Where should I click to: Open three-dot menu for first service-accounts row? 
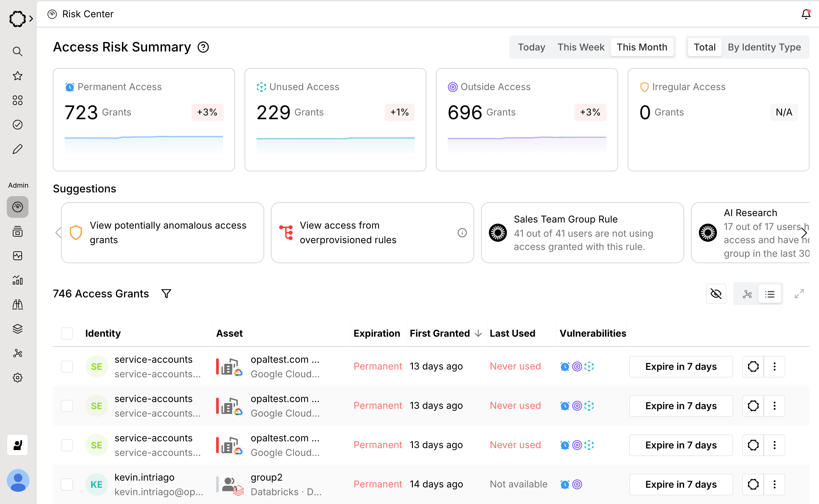click(x=774, y=366)
